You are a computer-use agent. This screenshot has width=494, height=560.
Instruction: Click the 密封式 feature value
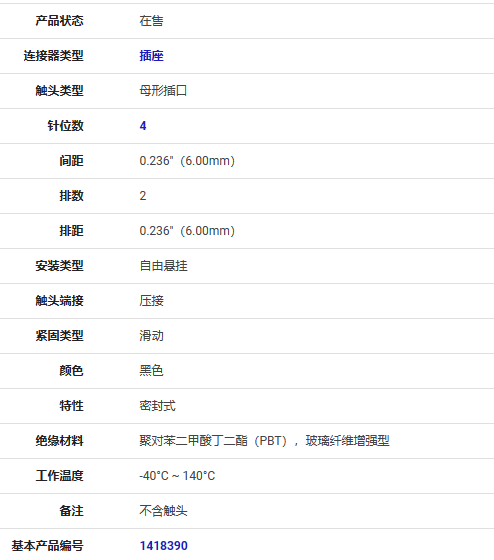[158, 406]
